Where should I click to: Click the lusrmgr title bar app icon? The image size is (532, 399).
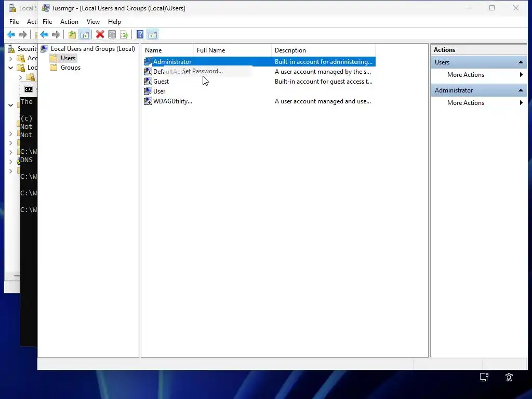point(46,8)
